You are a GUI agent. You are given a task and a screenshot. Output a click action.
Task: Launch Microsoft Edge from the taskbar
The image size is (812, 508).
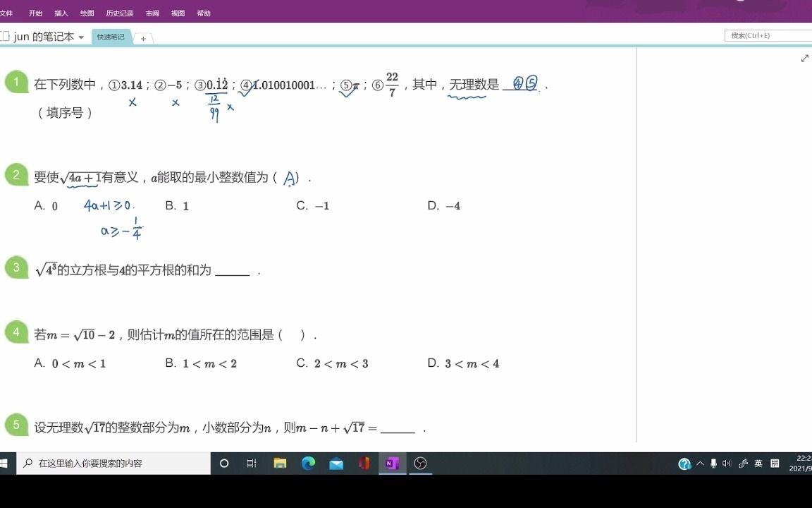(x=309, y=464)
